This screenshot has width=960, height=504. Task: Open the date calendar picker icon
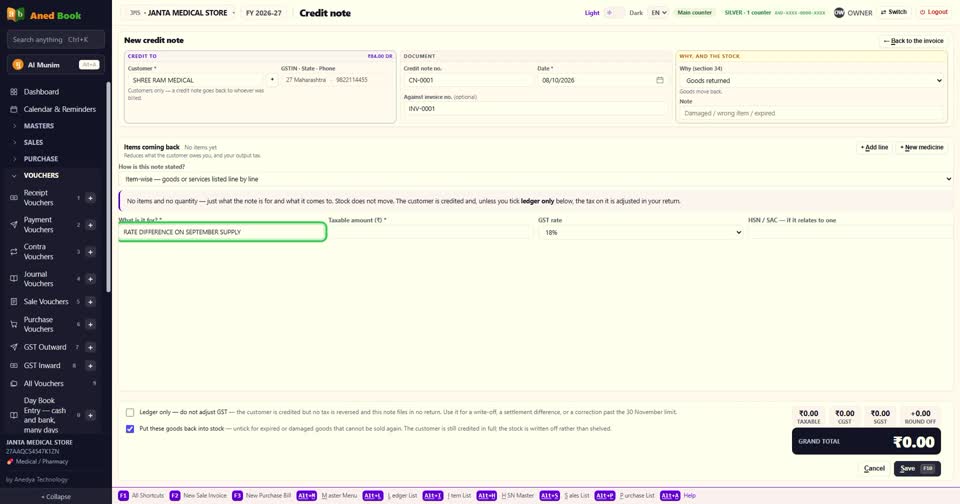coord(659,80)
